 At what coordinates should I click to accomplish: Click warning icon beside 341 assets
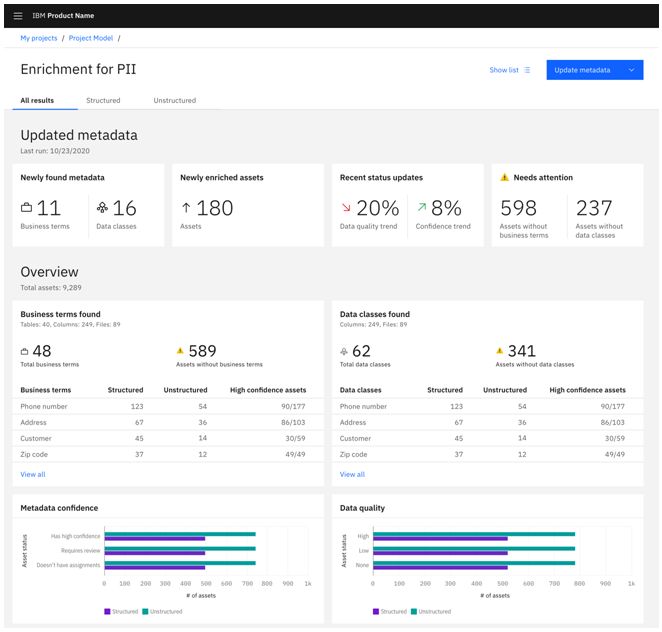(501, 351)
